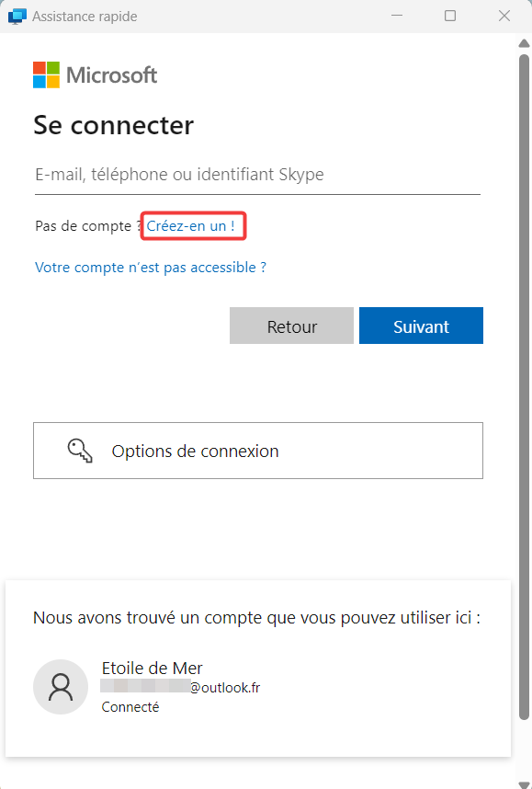Click the Retour button

[291, 326]
